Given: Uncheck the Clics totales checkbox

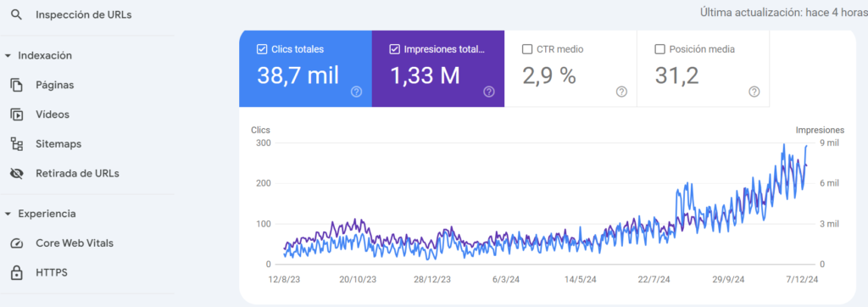Looking at the screenshot, I should 263,49.
